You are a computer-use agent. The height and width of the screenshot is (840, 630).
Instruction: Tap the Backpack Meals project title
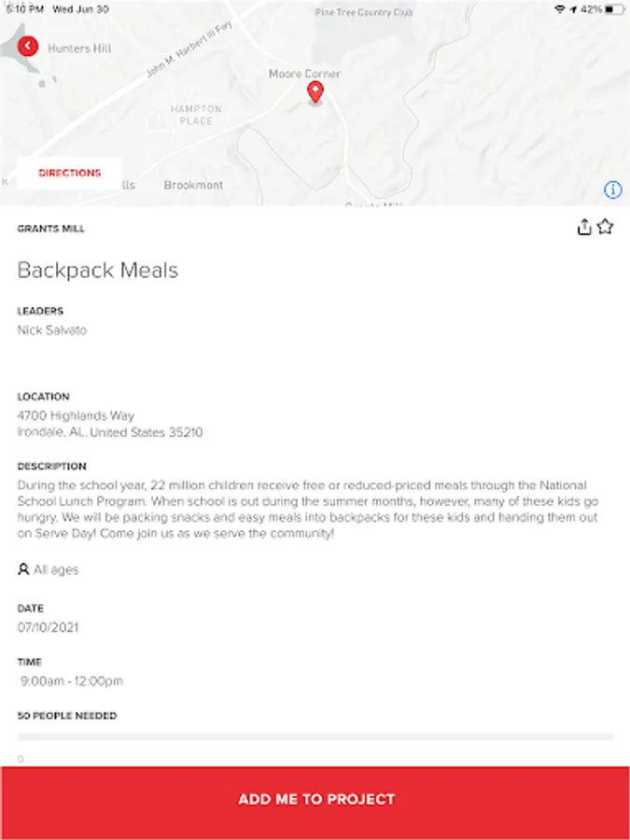[x=97, y=270]
